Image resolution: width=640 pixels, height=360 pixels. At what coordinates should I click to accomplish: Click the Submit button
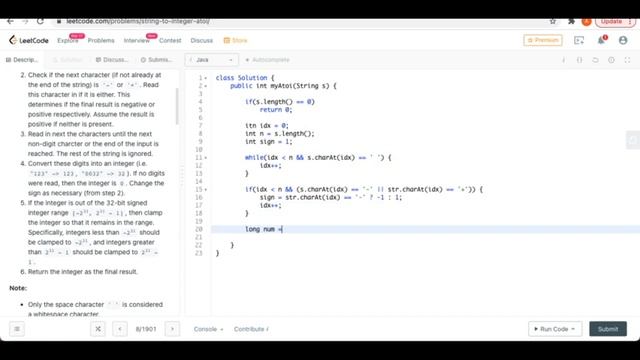tap(608, 329)
